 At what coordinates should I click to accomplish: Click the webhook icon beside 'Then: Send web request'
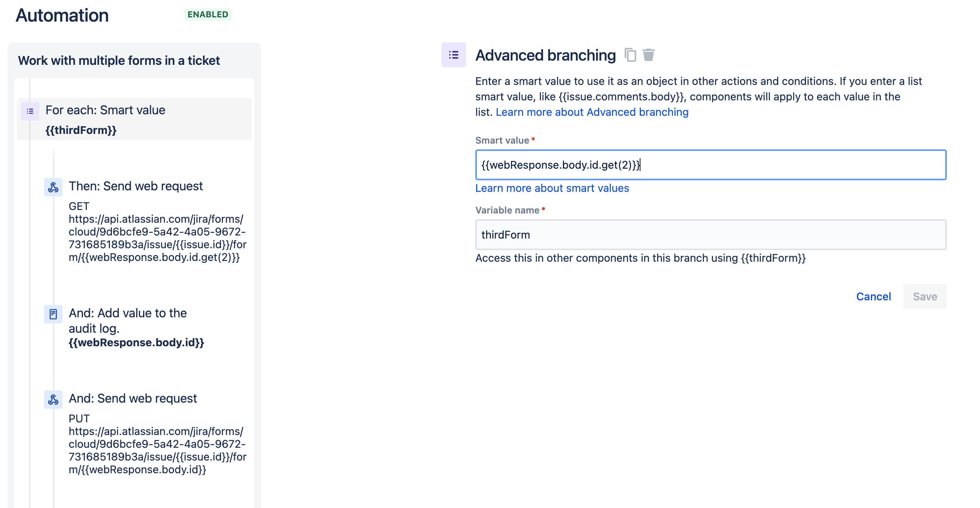point(54,187)
